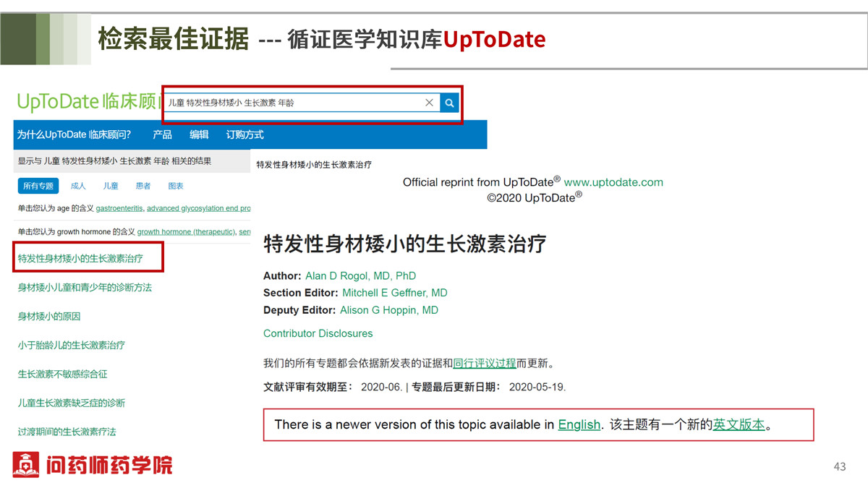The width and height of the screenshot is (868, 488).
Task: Open result 身材矮小儿童和青少年的诊断方法
Action: [x=85, y=287]
